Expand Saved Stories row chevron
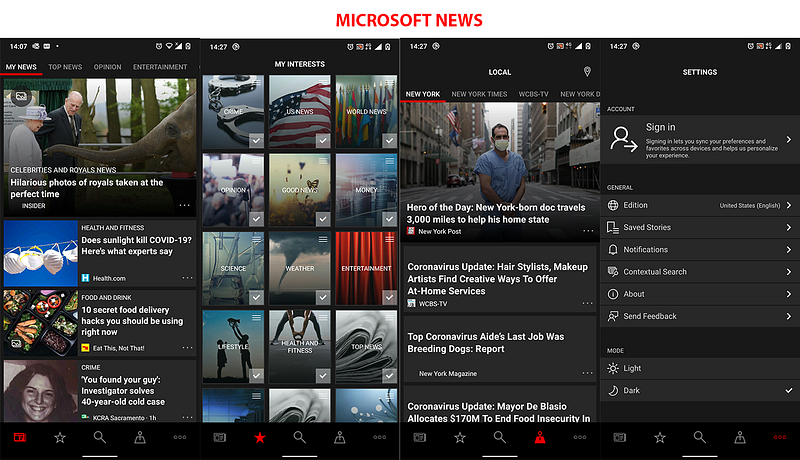Image resolution: width=800 pixels, height=460 pixels. tap(789, 227)
